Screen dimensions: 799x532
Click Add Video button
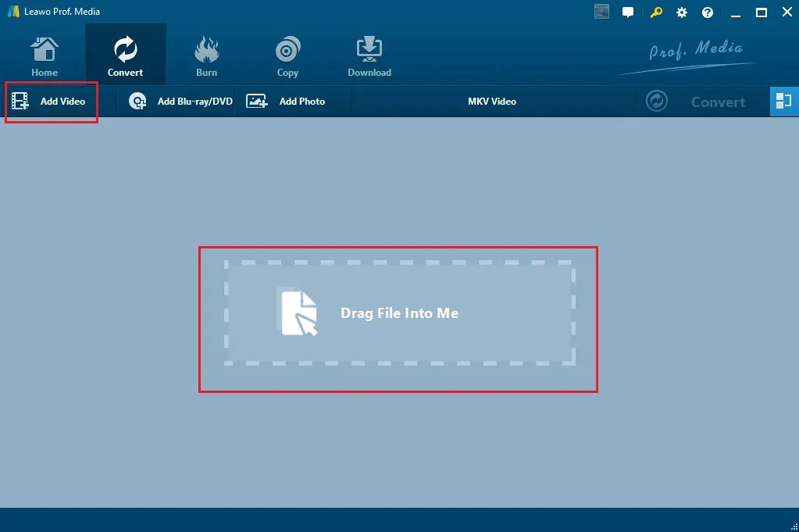(x=49, y=102)
